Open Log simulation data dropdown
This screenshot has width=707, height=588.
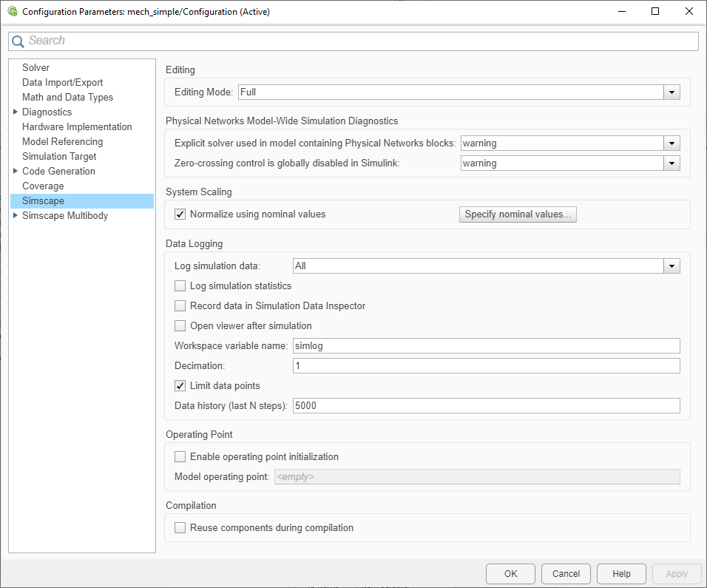pyautogui.click(x=672, y=266)
